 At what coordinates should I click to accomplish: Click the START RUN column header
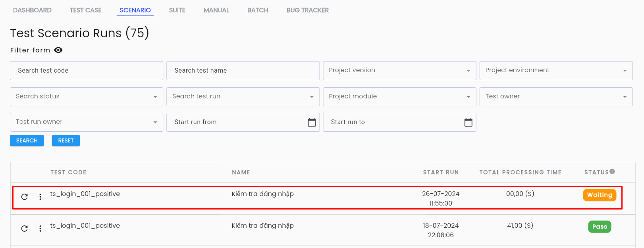[441, 172]
